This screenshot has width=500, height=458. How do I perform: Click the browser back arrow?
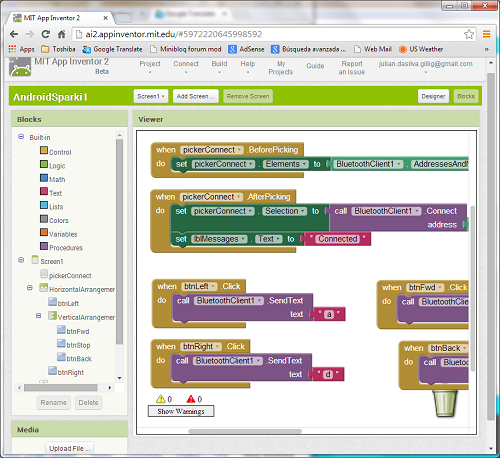[x=14, y=34]
